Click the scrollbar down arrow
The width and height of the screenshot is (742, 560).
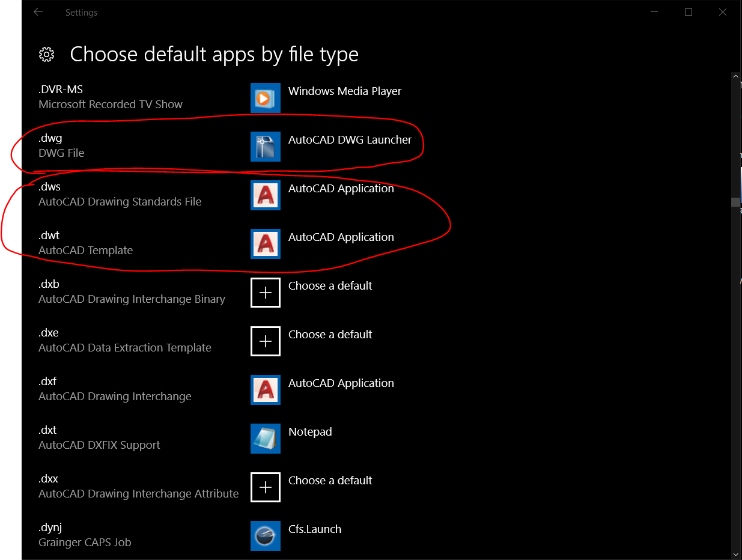735,554
